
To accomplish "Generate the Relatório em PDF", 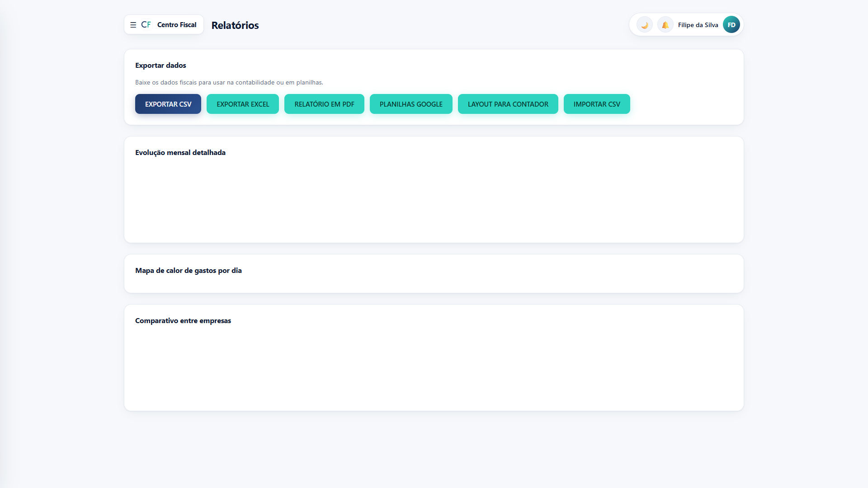I will (x=324, y=104).
